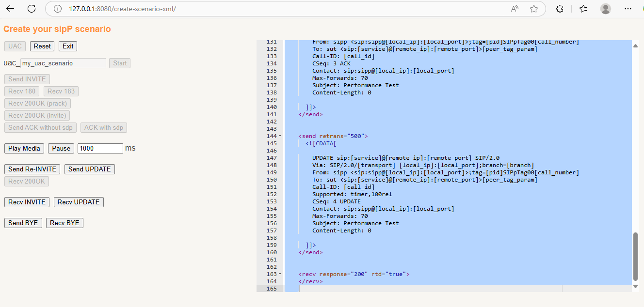This screenshot has height=307, width=644.
Task: Change the 1000 ms pause value
Action: (x=100, y=148)
